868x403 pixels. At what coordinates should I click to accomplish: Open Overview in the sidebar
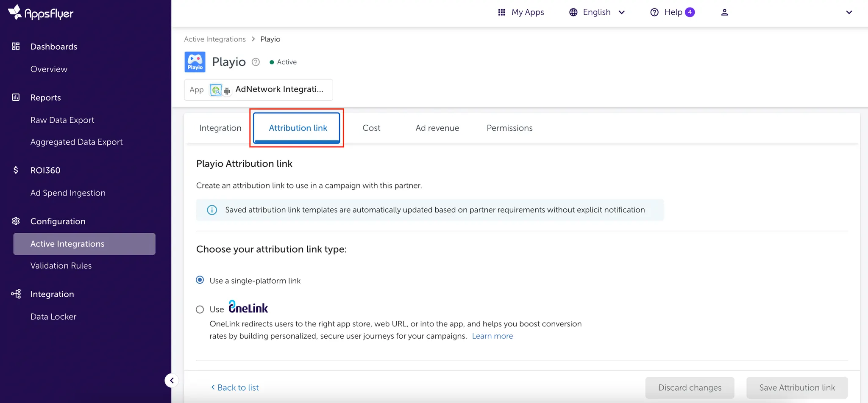49,69
